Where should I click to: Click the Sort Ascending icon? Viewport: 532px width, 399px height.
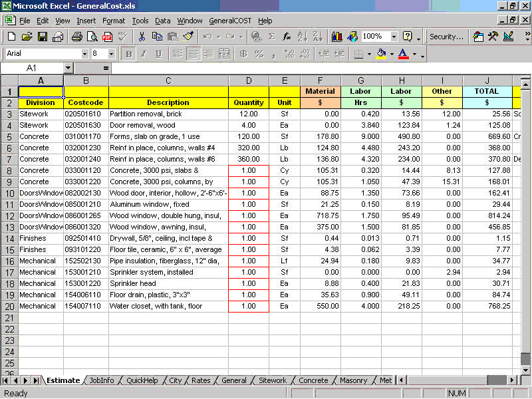pyautogui.click(x=301, y=37)
